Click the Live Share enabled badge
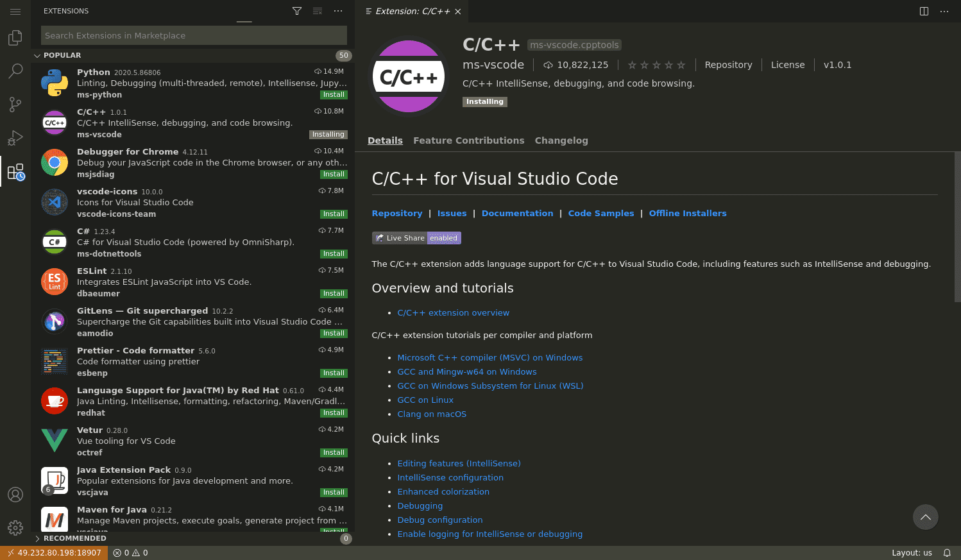 [416, 238]
